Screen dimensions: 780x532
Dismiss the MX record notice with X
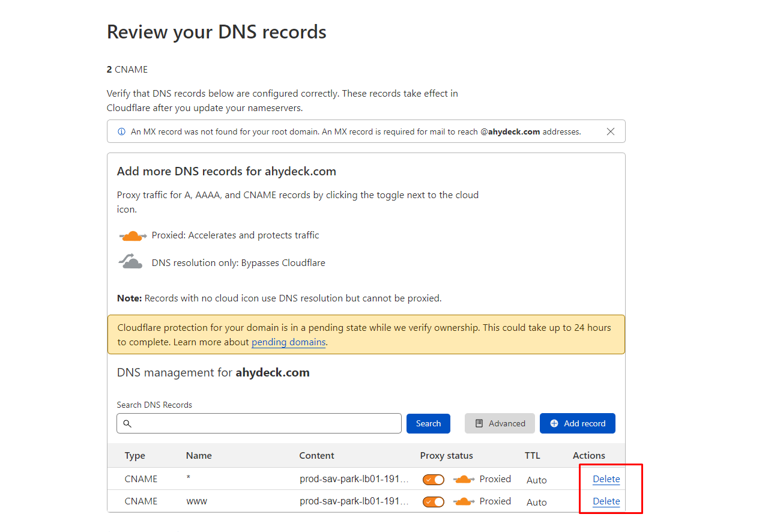pos(611,131)
